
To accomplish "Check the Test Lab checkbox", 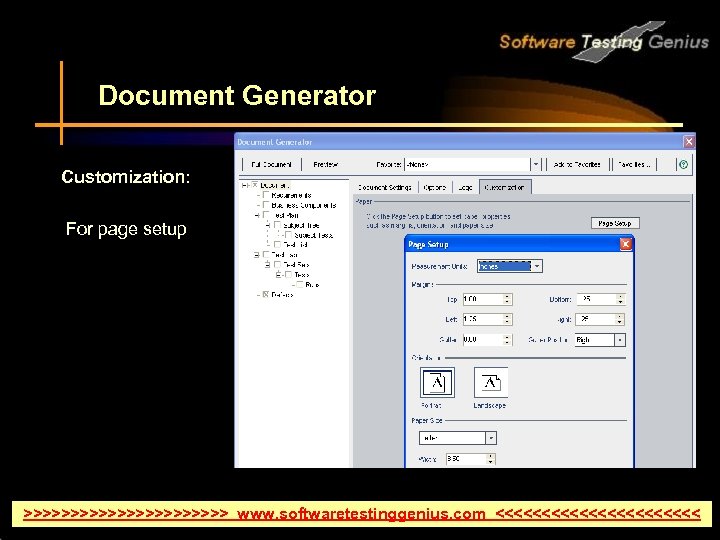I will pos(265,254).
